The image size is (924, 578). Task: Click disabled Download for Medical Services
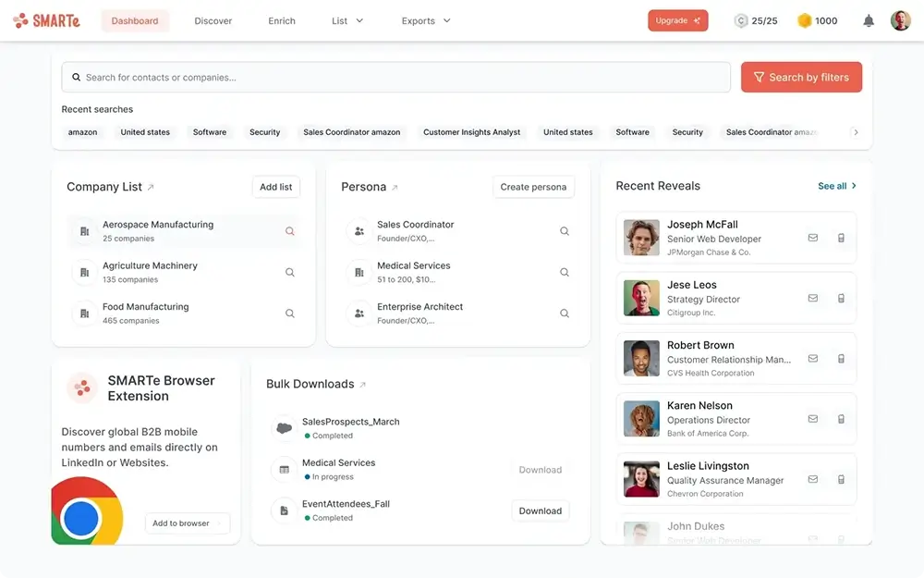click(x=541, y=470)
